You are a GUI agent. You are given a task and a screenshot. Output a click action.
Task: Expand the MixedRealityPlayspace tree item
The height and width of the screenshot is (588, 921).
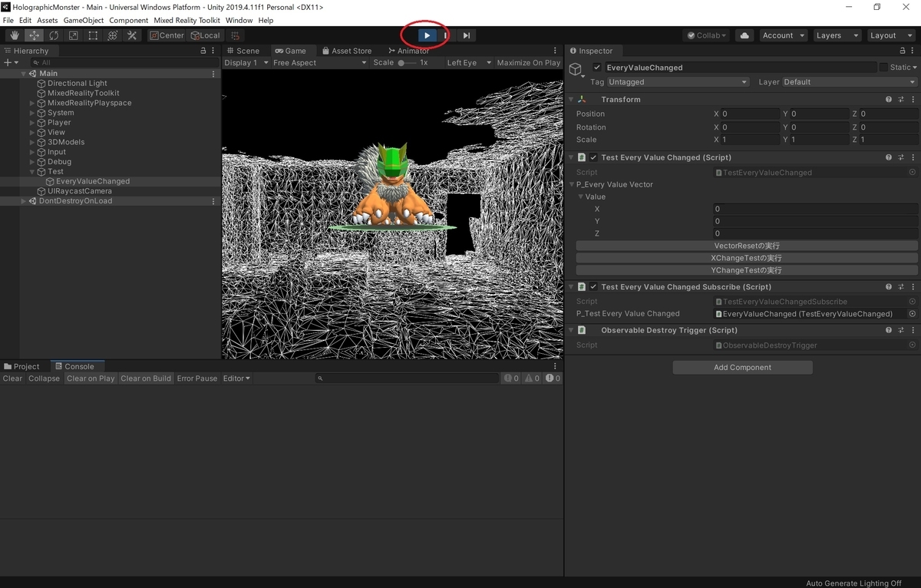click(x=32, y=103)
